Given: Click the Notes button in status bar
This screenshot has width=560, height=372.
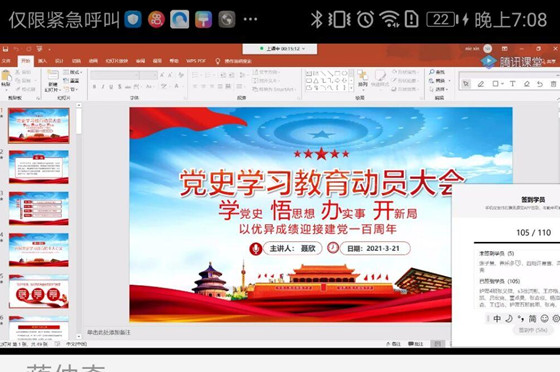Looking at the screenshot, I should tap(394, 344).
